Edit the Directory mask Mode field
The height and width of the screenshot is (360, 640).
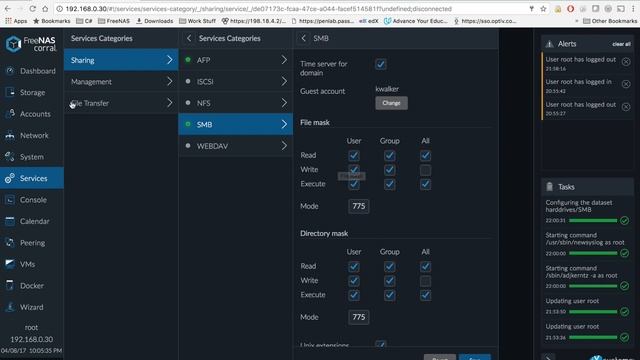[359, 317]
